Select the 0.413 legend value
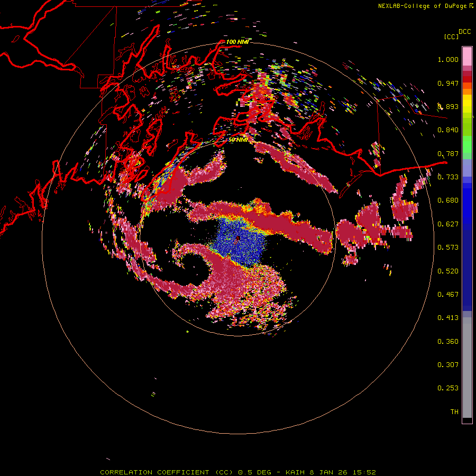 448,318
